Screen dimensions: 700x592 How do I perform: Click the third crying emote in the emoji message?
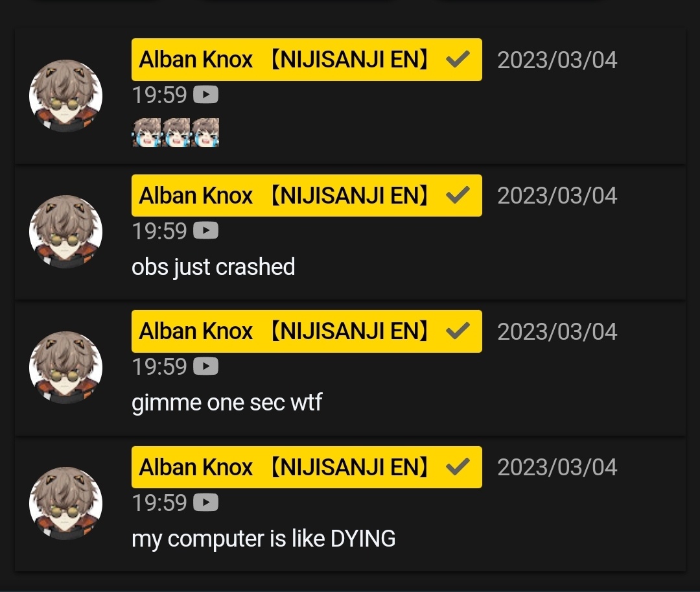205,132
